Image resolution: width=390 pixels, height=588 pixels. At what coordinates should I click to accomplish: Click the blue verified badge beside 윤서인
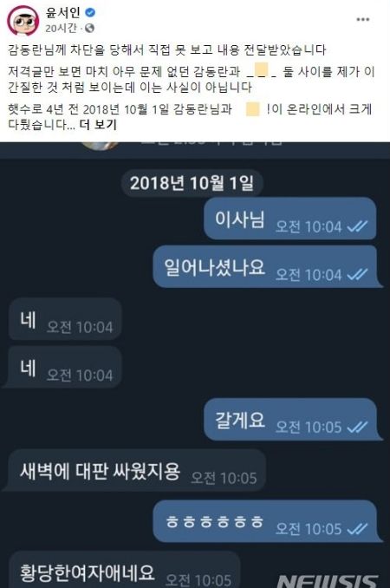click(90, 12)
